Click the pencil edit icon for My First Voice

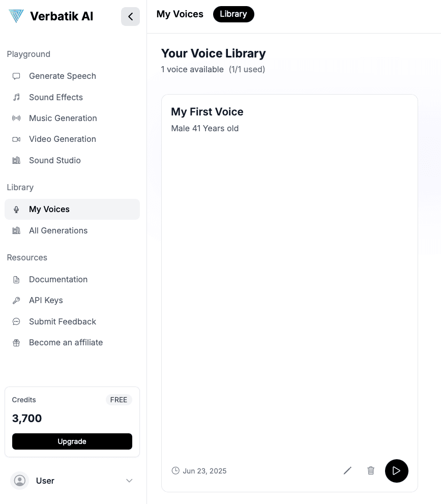[347, 471]
